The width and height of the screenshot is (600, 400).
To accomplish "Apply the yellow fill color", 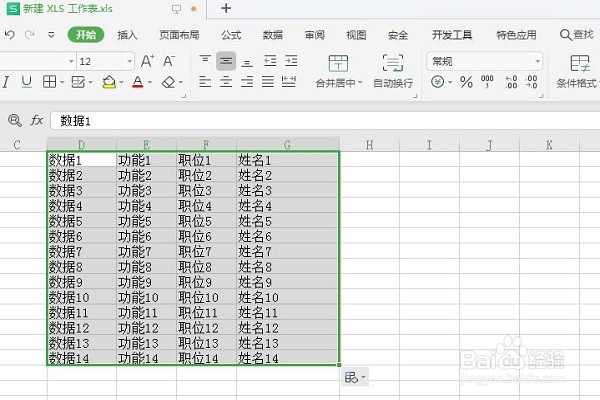I will (x=109, y=82).
